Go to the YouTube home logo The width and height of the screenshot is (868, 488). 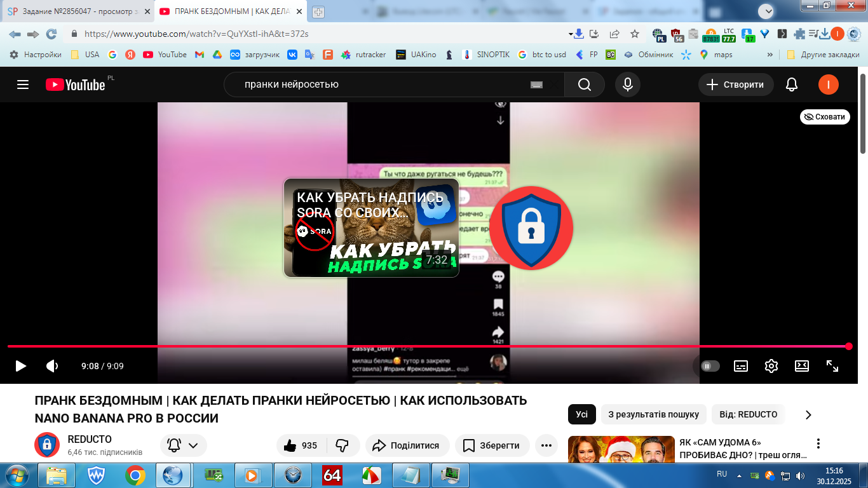(76, 85)
